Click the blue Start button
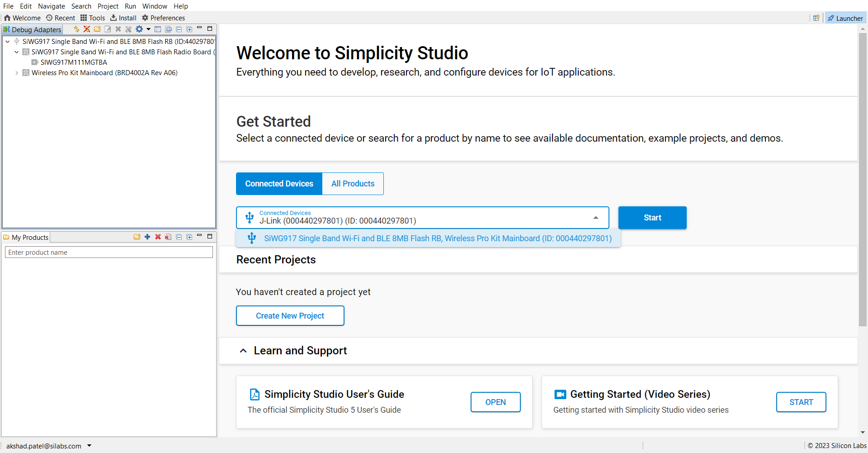Screen dimensions: 868x453 click(652, 218)
